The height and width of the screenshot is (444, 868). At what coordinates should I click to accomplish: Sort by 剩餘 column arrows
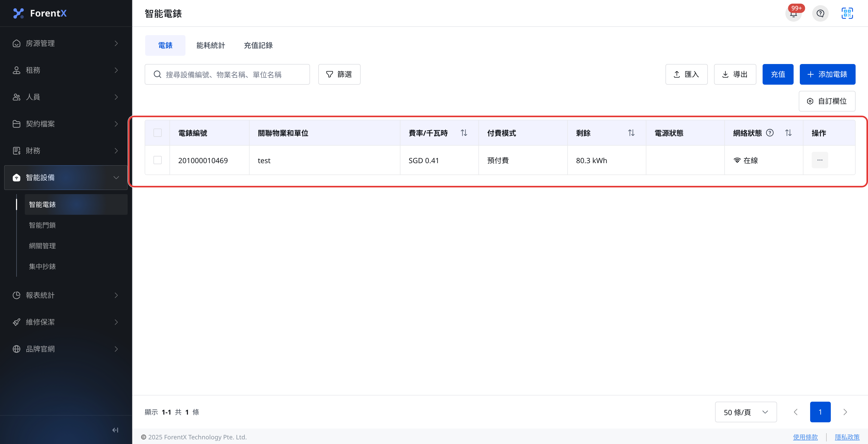(631, 133)
